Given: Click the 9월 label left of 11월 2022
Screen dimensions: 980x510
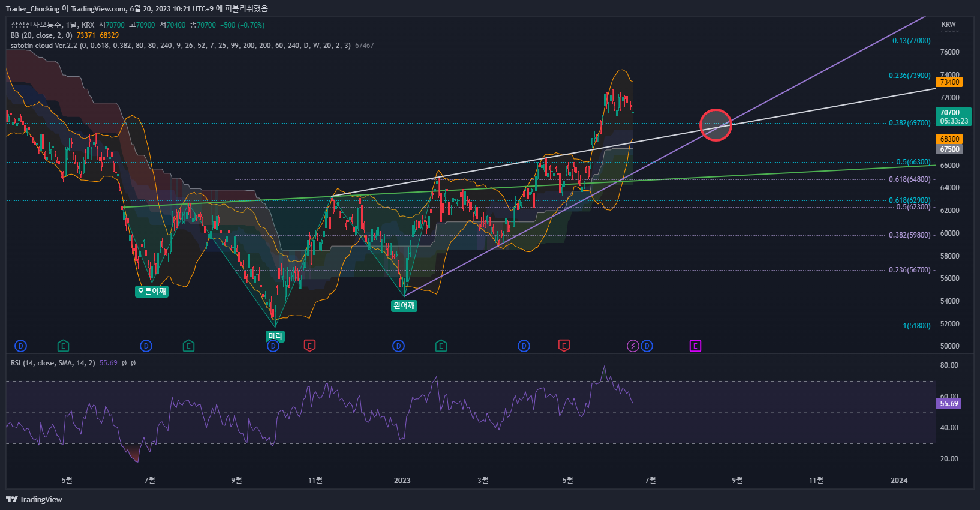Looking at the screenshot, I should tap(236, 481).
